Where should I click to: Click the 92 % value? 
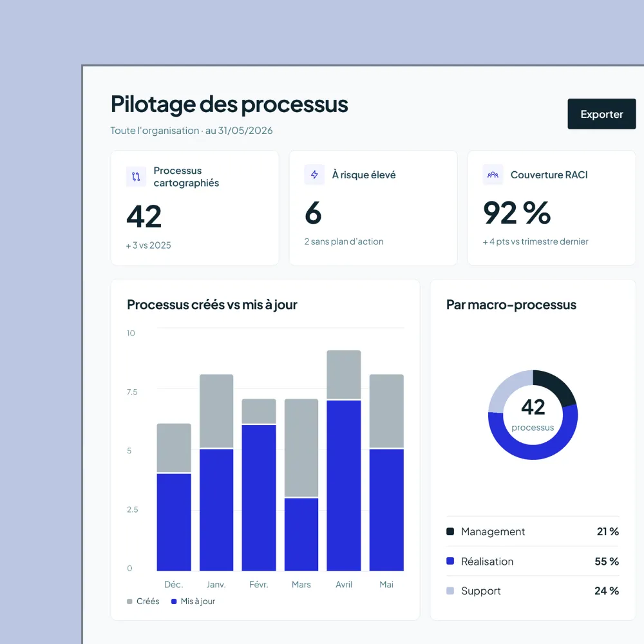516,213
